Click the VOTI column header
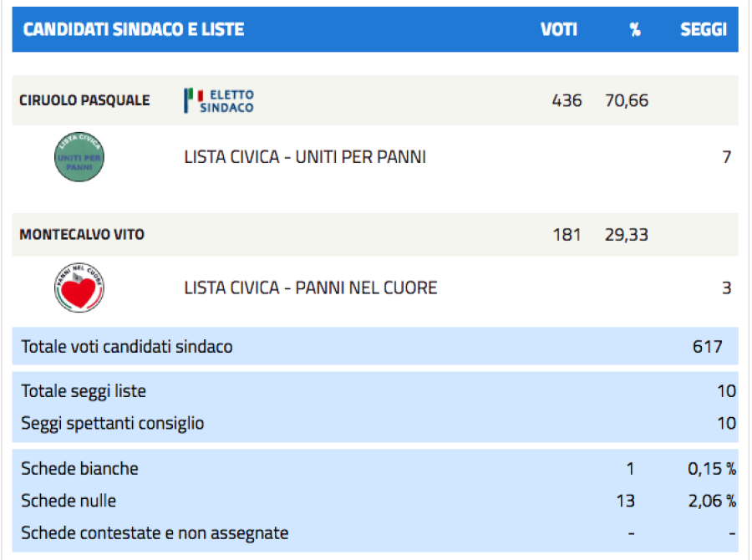The height and width of the screenshot is (560, 752). point(559,29)
